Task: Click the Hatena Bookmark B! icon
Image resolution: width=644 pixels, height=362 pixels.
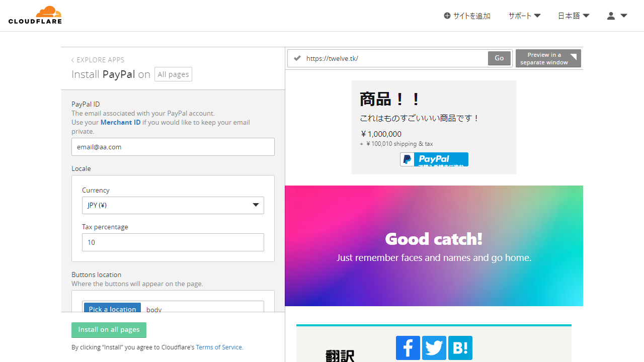Action: [460, 348]
